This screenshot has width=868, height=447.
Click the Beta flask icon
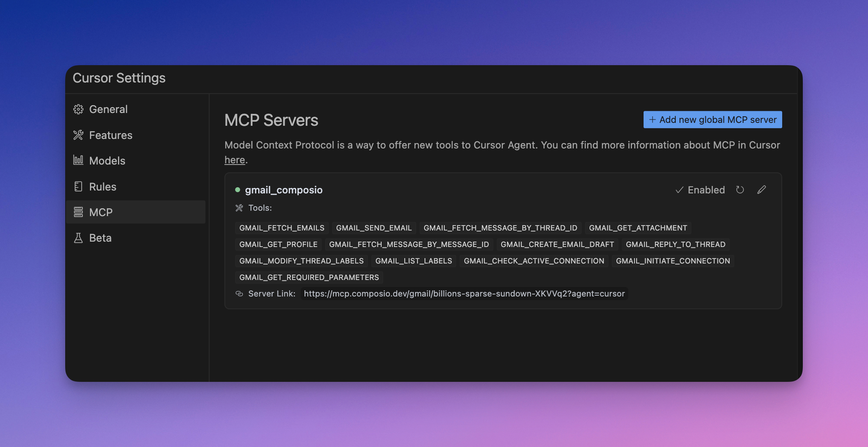pyautogui.click(x=78, y=238)
